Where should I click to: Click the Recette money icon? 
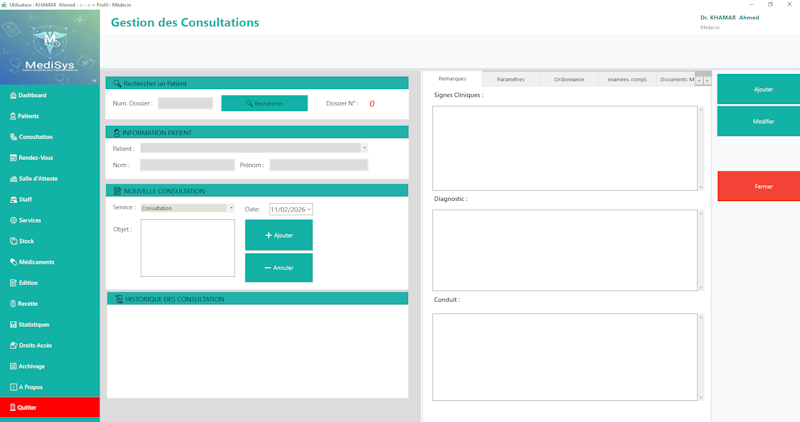click(x=13, y=304)
